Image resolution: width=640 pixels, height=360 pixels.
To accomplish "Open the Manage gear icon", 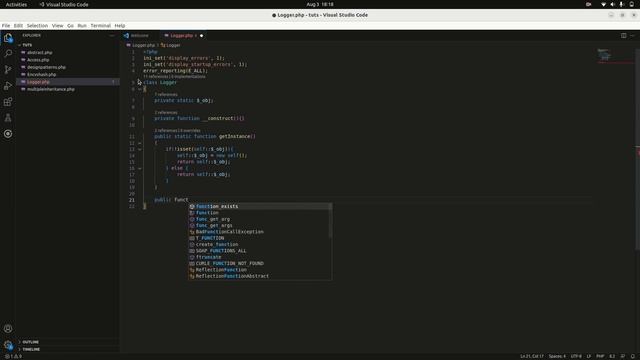I will pyautogui.click(x=8, y=345).
